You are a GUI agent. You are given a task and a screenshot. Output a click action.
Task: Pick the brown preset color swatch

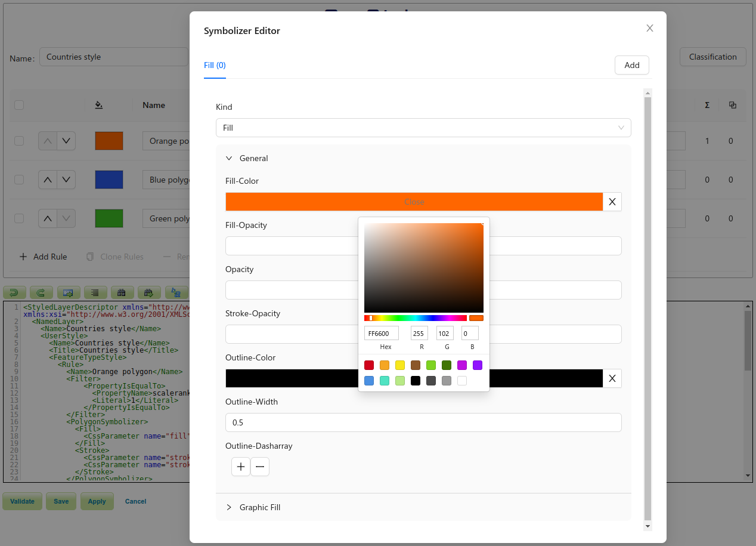[x=416, y=365]
